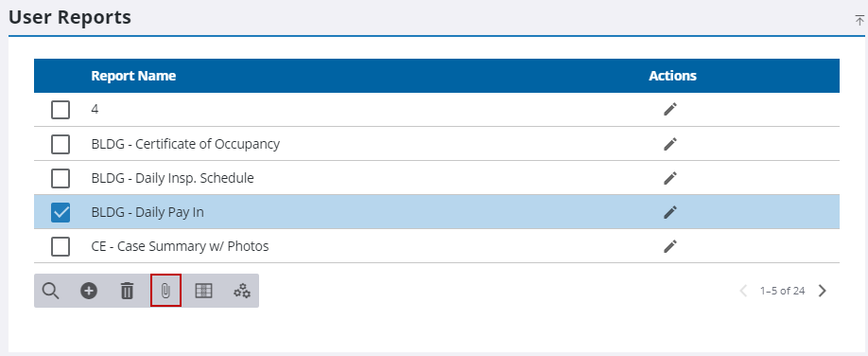
Task: Edit BLDG - Daily Pay In pencil icon
Action: coord(670,212)
